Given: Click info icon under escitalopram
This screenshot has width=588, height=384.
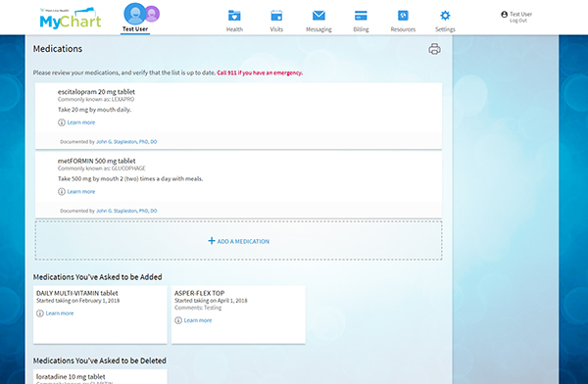Looking at the screenshot, I should (62, 122).
